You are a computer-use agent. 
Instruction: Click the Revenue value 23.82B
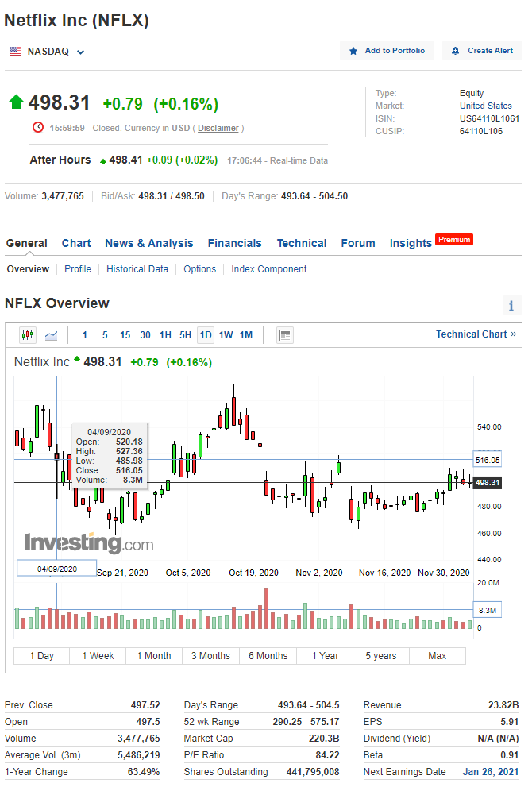tap(503, 705)
